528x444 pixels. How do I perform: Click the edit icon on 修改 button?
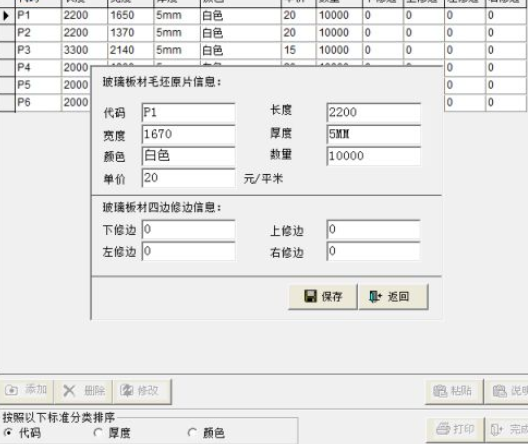pyautogui.click(x=127, y=390)
